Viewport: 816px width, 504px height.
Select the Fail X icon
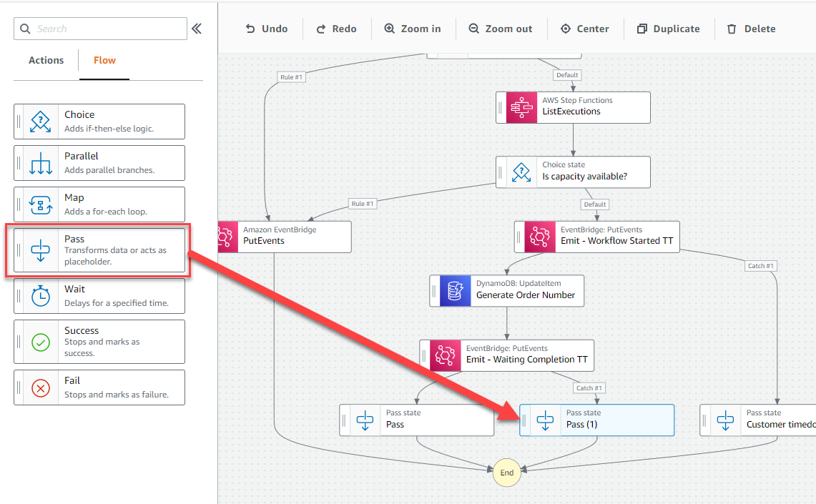(41, 388)
